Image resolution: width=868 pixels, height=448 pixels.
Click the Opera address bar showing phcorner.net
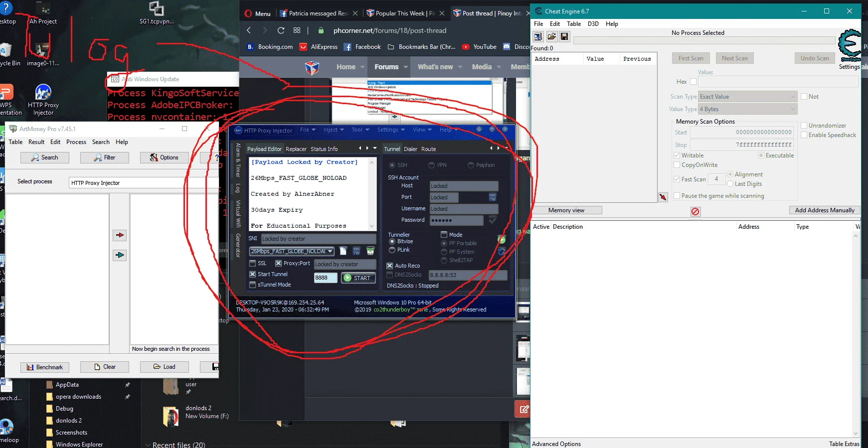click(390, 30)
